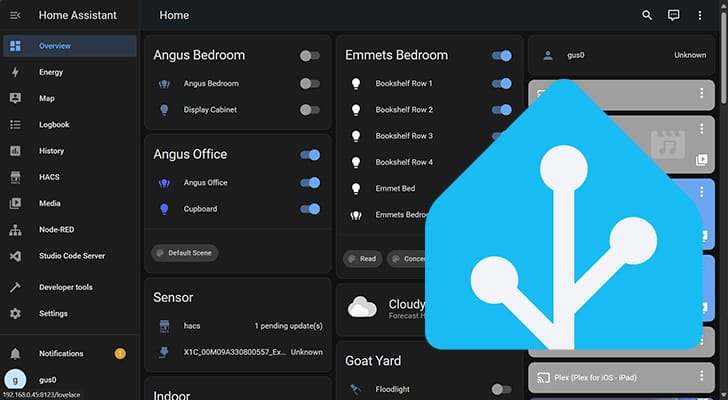The width and height of the screenshot is (728, 400).
Task: Open the Energy page
Action: click(x=70, y=72)
